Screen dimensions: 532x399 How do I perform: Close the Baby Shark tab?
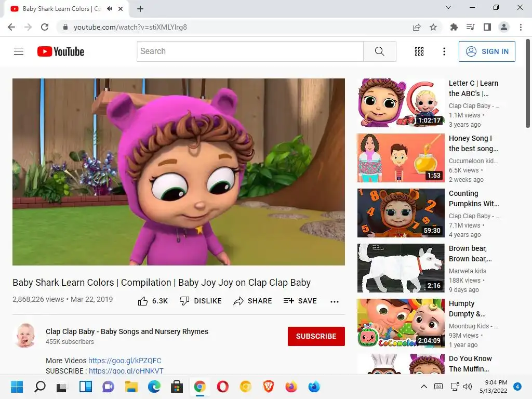pos(121,9)
